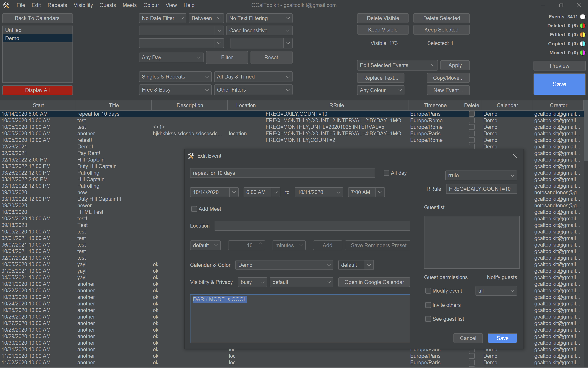Click the GCalToolkit app icon in title bar
The width and height of the screenshot is (588, 368).
tap(6, 5)
